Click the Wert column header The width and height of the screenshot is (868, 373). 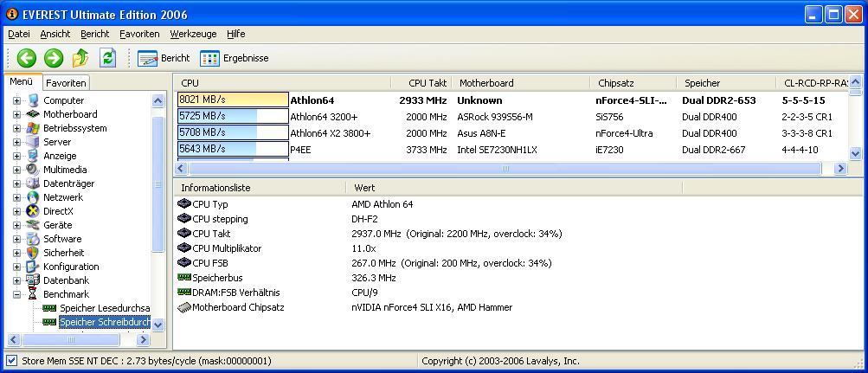point(514,188)
